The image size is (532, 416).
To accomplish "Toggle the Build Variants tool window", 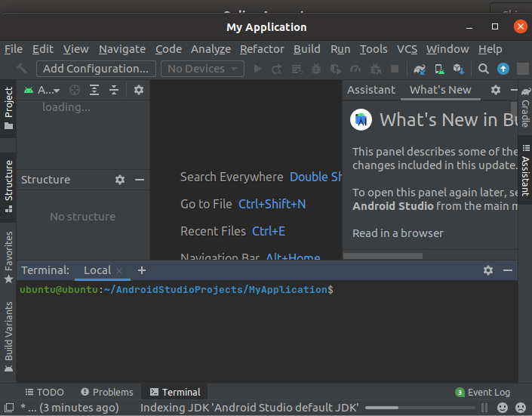I will [x=8, y=337].
